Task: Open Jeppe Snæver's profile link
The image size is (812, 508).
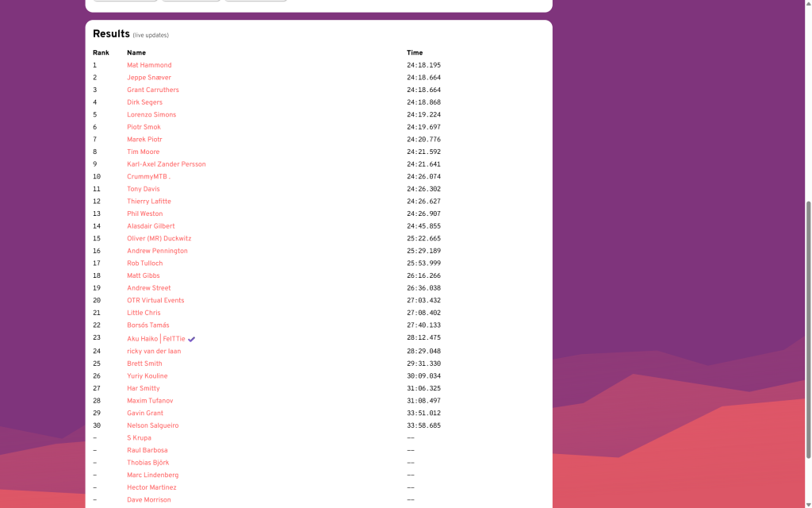Action: click(149, 78)
